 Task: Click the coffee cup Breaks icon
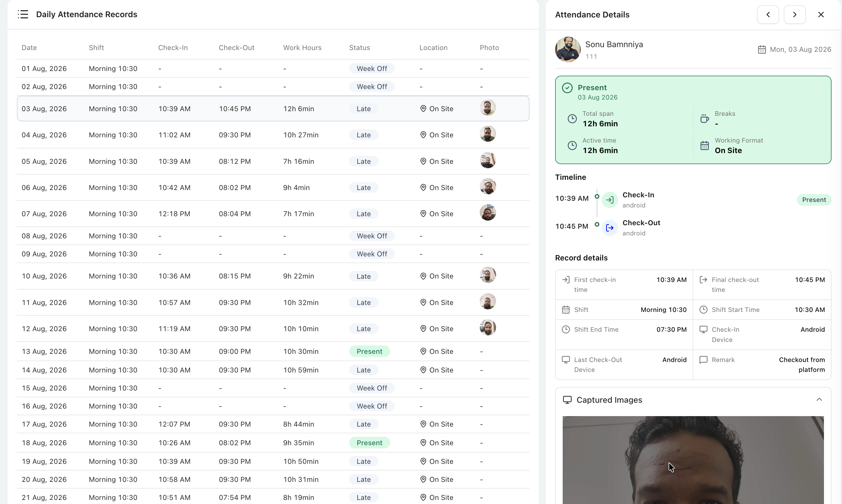[x=704, y=118]
